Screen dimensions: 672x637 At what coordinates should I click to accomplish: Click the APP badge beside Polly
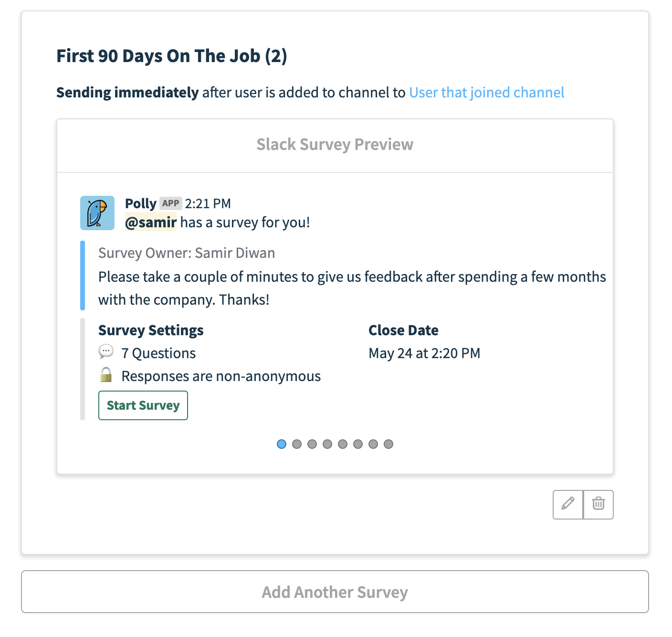coord(170,203)
